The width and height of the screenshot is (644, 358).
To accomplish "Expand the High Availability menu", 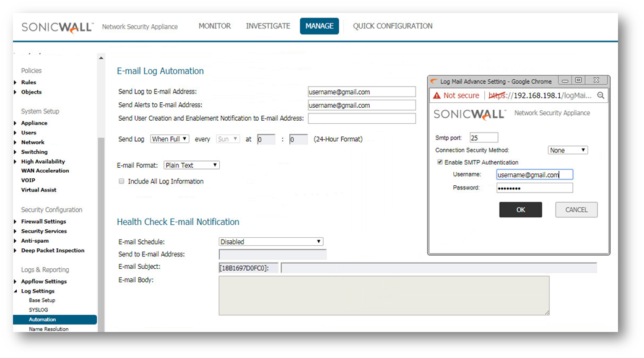I will point(43,162).
